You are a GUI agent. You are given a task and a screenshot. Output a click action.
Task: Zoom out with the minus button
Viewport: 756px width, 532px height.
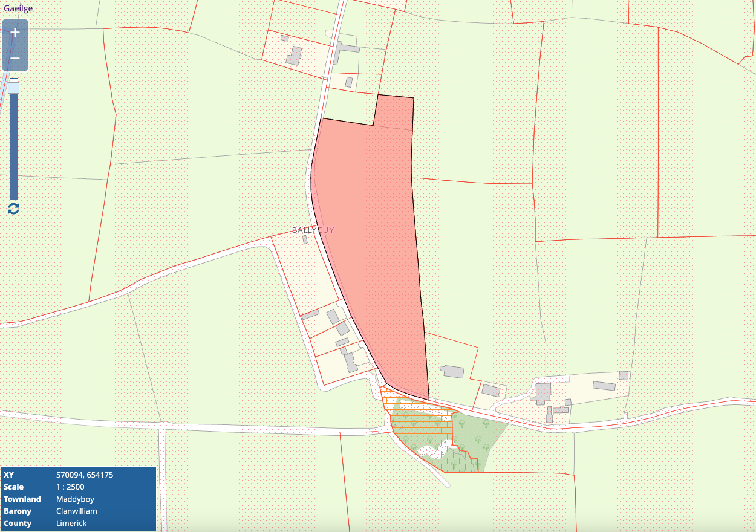coord(15,59)
